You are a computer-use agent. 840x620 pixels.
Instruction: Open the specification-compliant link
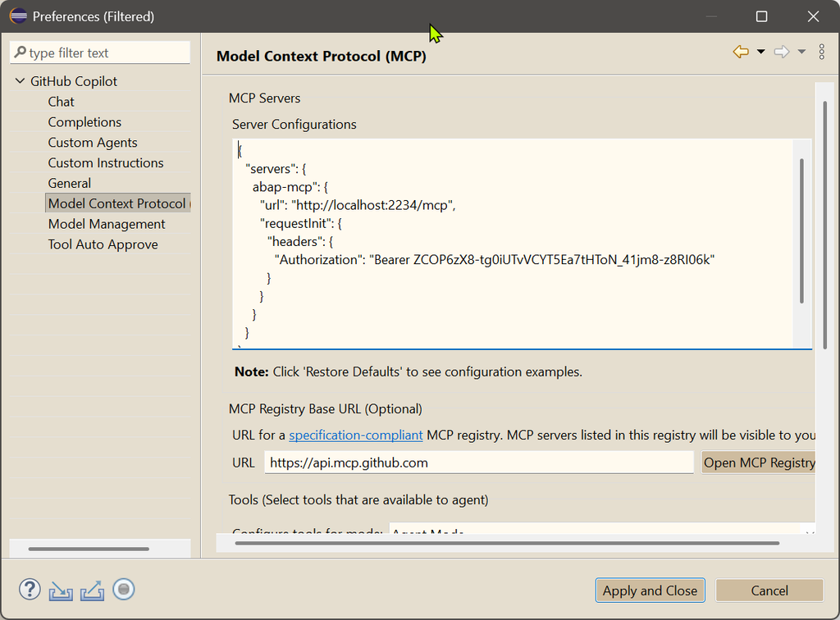click(356, 435)
